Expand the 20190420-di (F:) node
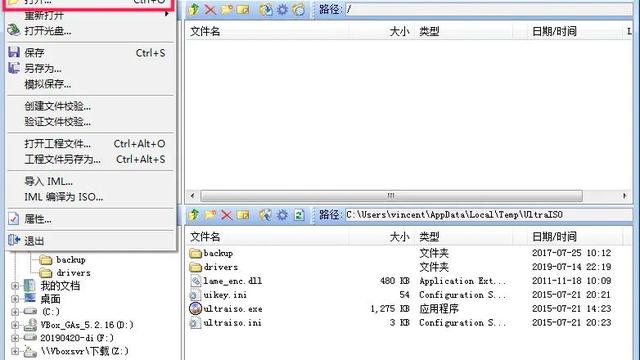 (x=15, y=338)
